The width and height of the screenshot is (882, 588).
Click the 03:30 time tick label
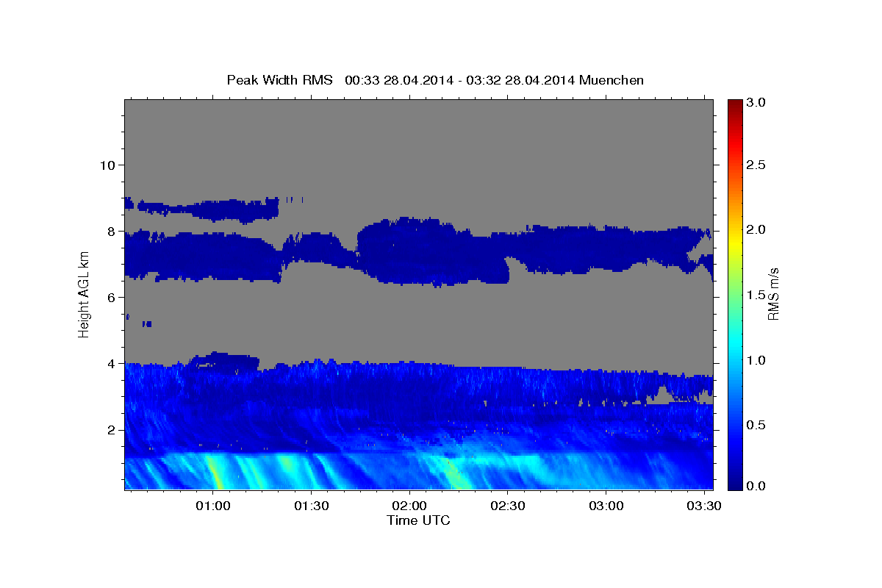pyautogui.click(x=705, y=507)
